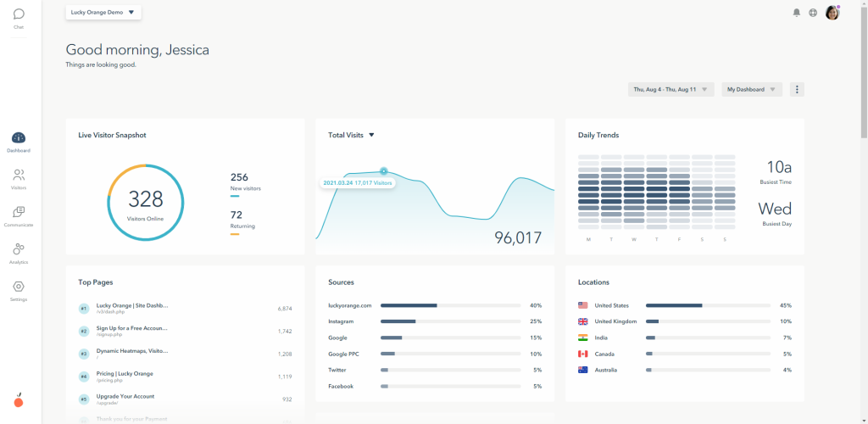Open Jessica's profile avatar menu
Viewport: 868px width, 424px height.
832,13
